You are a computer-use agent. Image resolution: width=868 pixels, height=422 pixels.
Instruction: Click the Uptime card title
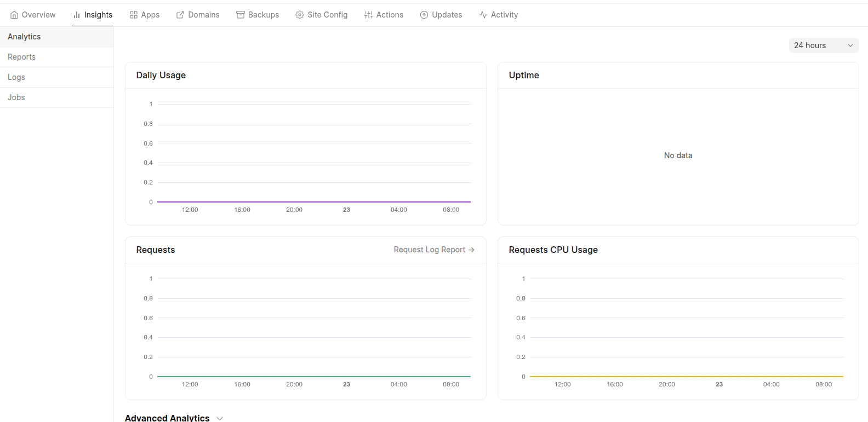(x=524, y=75)
